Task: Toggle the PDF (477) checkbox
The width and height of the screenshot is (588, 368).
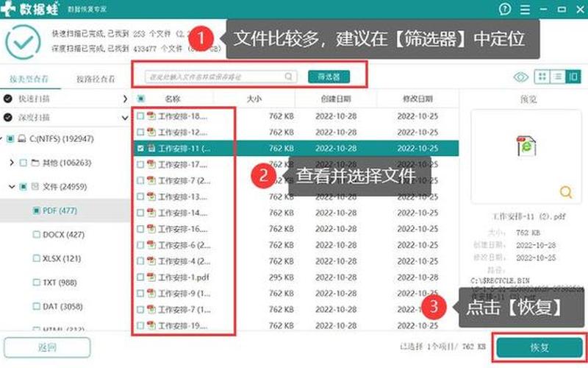Action: point(36,210)
